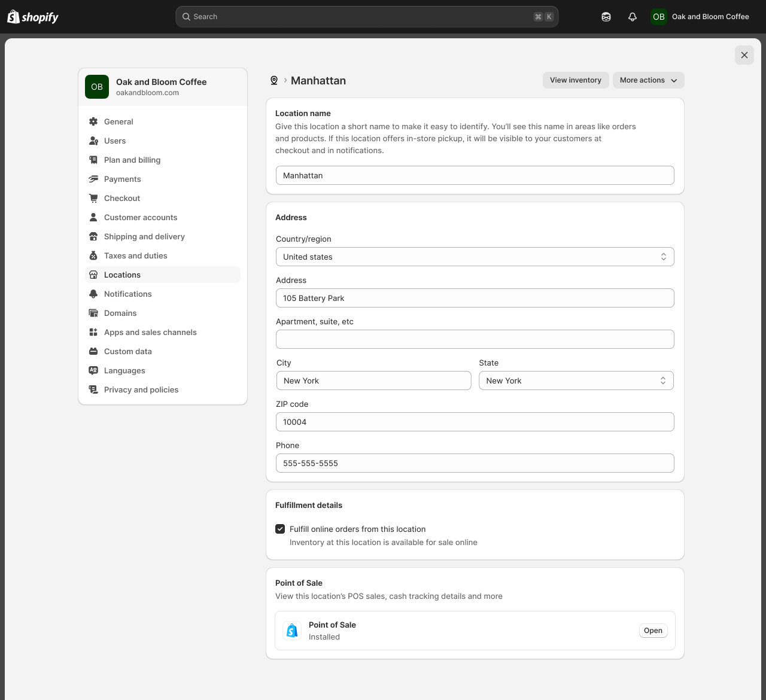Click the Phone number field

click(475, 463)
